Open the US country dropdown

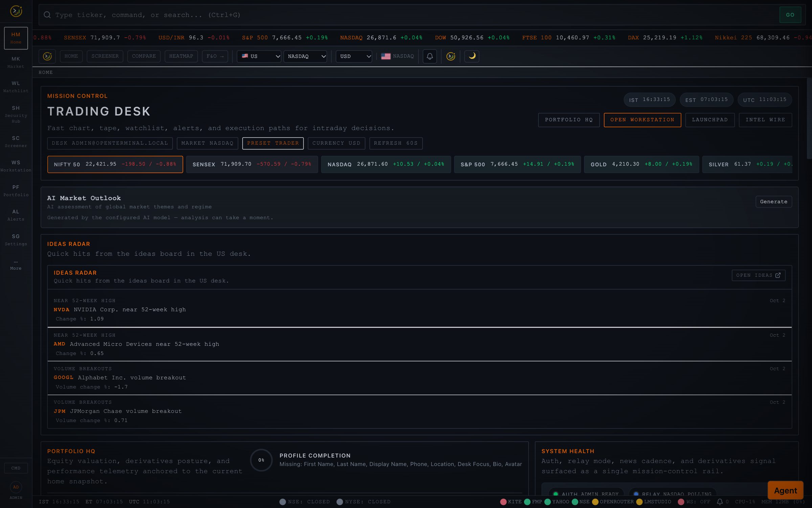point(259,56)
